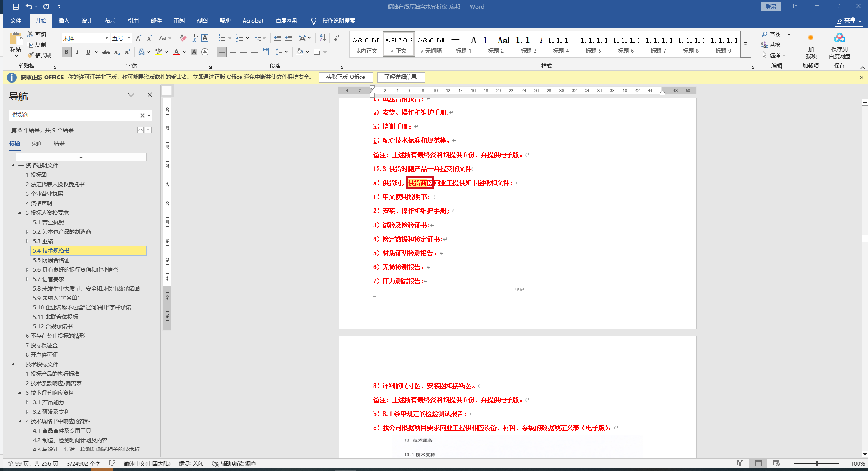The image size is (868, 471).
Task: Apply superscript formatting
Action: pos(128,52)
